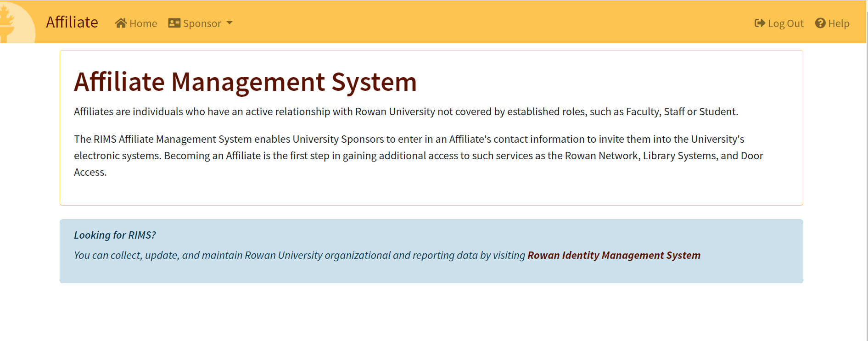Click the Help question mark icon

(820, 23)
